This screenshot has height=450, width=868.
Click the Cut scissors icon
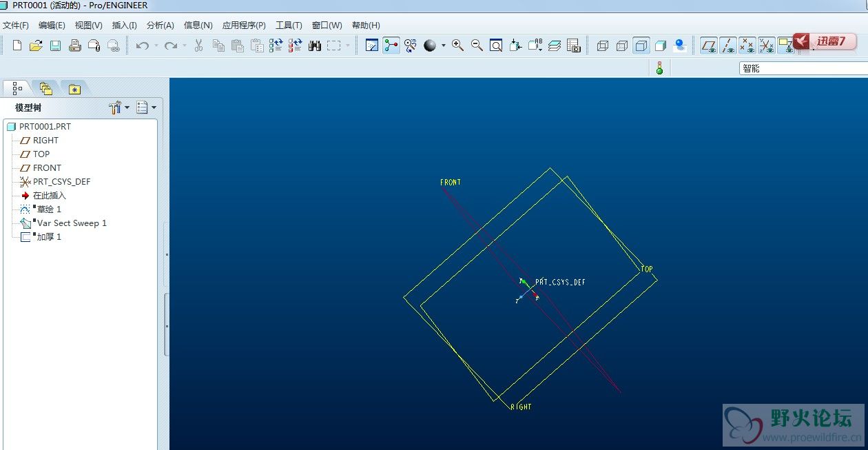click(x=199, y=45)
